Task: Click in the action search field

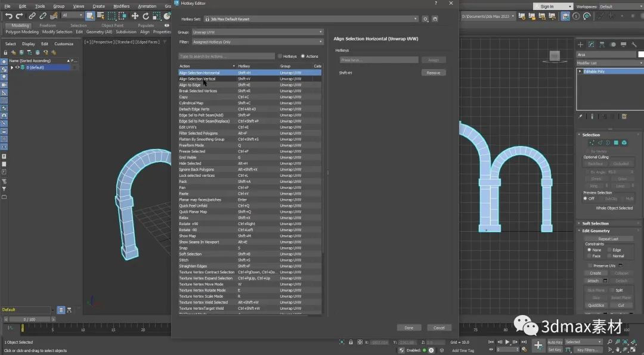Action: (x=227, y=56)
